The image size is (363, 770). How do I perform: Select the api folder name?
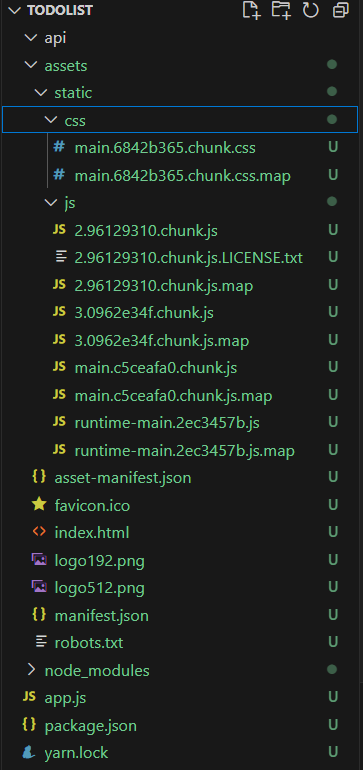(x=56, y=38)
